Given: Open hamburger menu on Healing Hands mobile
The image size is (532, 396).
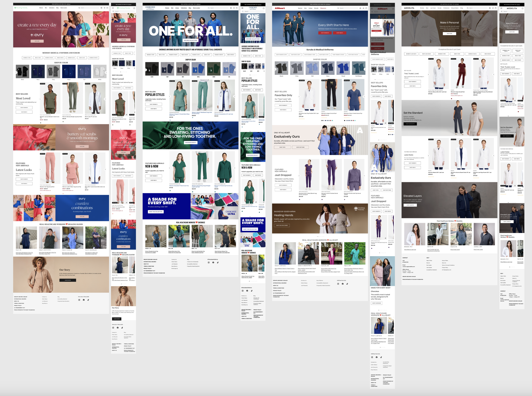Looking at the screenshot, I should coord(113,8).
